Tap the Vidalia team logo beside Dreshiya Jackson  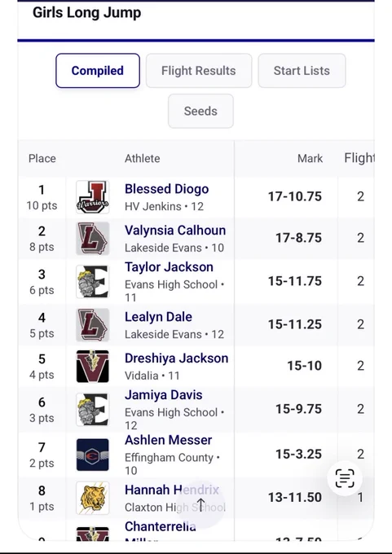[93, 367]
